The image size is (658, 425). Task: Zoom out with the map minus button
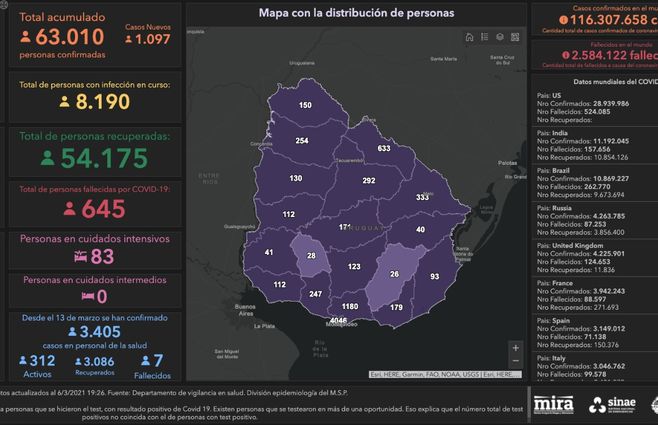[x=515, y=362]
